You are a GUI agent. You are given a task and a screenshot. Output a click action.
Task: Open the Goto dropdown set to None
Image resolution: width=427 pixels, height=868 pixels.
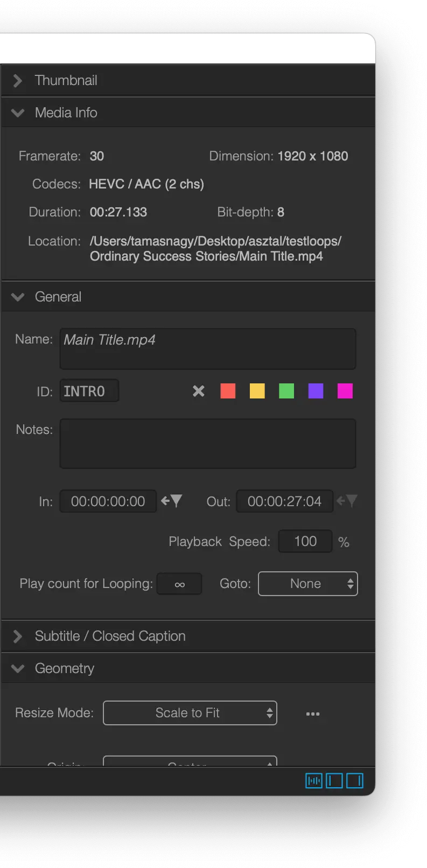tap(308, 584)
